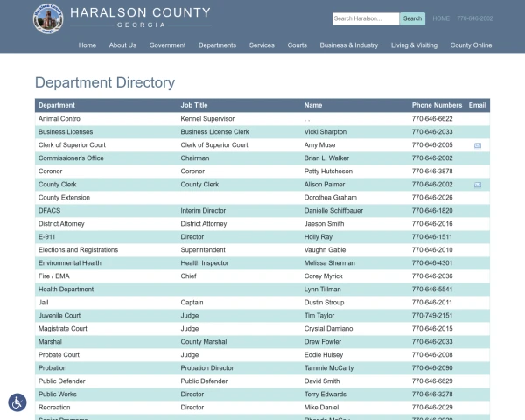Image resolution: width=525 pixels, height=420 pixels.
Task: Open the Animal Control department link
Action: pyautogui.click(x=60, y=118)
